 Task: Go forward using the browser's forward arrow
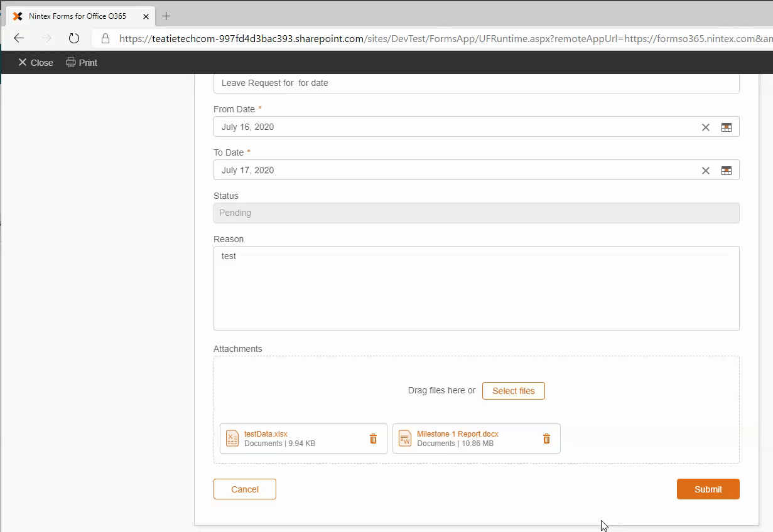pos(46,38)
